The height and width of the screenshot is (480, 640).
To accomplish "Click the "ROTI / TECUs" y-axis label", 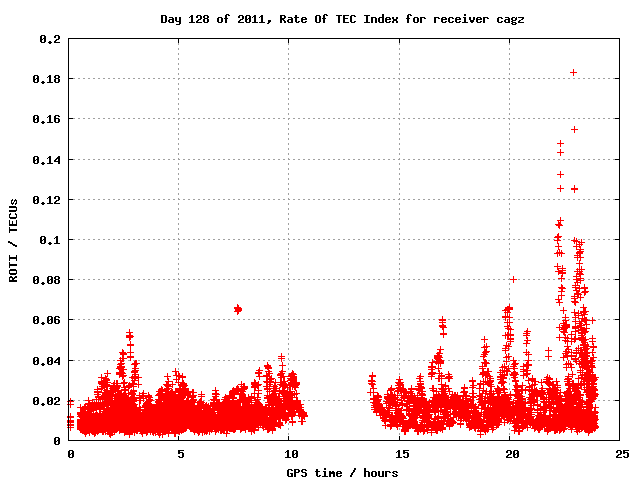I will pos(14,239).
